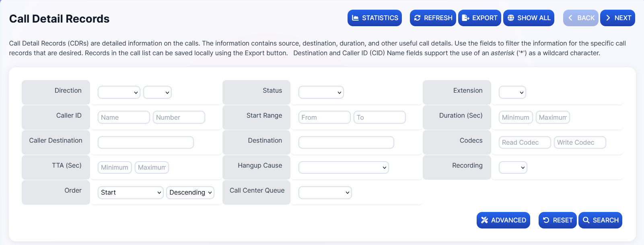Image resolution: width=644 pixels, height=245 pixels.
Task: Open the Extension dropdown
Action: 512,92
